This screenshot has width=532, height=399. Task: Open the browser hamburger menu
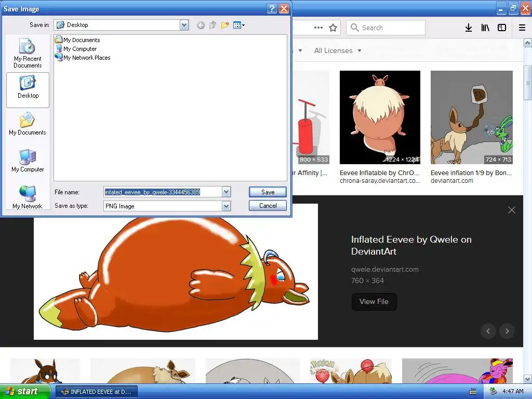tap(522, 28)
